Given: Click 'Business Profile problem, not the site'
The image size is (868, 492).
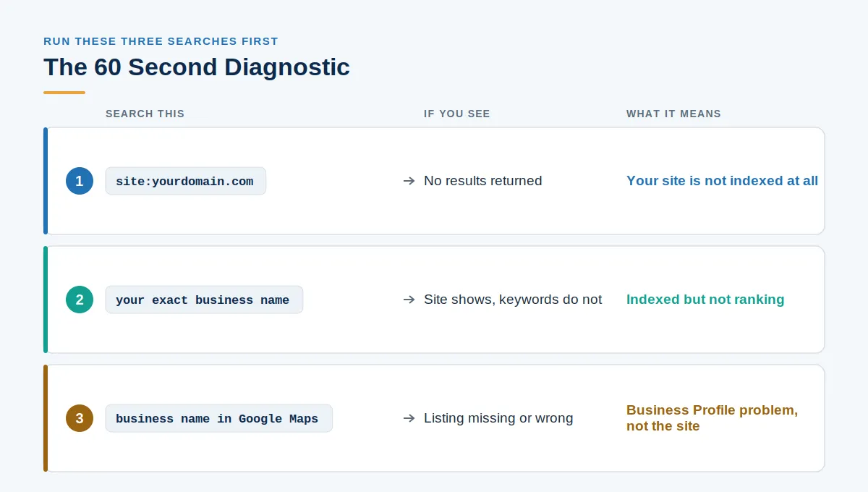Looking at the screenshot, I should point(712,418).
